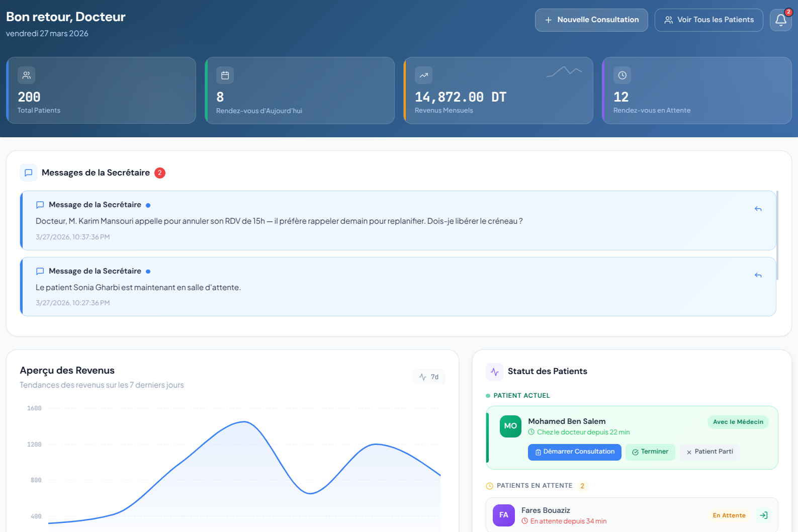Click the Messages de la Secrétaire chat icon
Image resolution: width=798 pixels, height=532 pixels.
tap(29, 172)
